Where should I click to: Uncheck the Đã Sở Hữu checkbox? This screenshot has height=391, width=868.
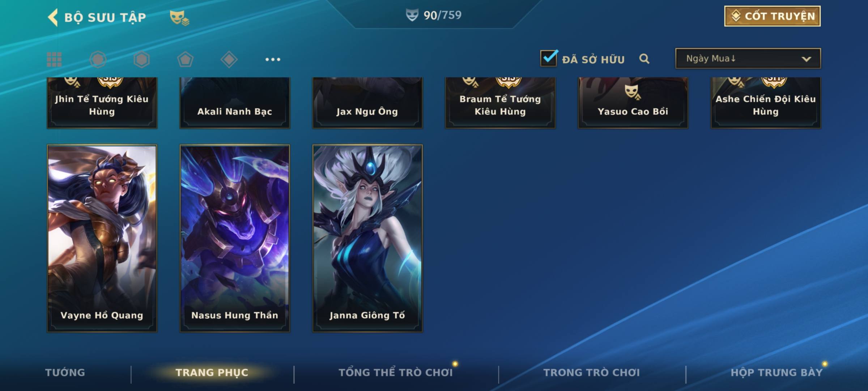pos(549,58)
